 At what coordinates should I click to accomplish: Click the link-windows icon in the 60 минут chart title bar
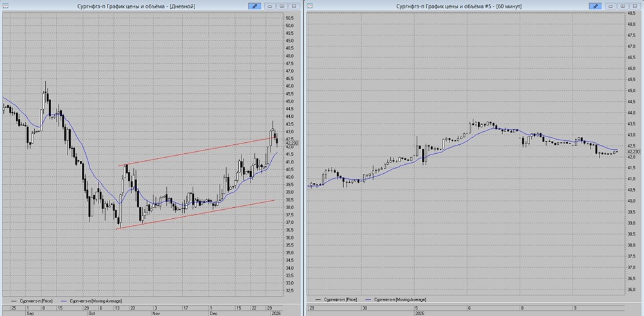(x=595, y=6)
